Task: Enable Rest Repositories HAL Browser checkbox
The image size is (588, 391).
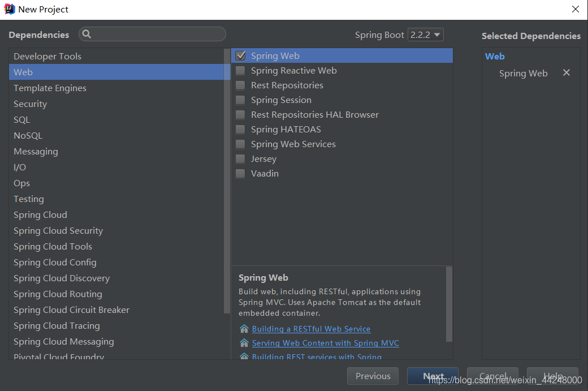Action: (240, 114)
